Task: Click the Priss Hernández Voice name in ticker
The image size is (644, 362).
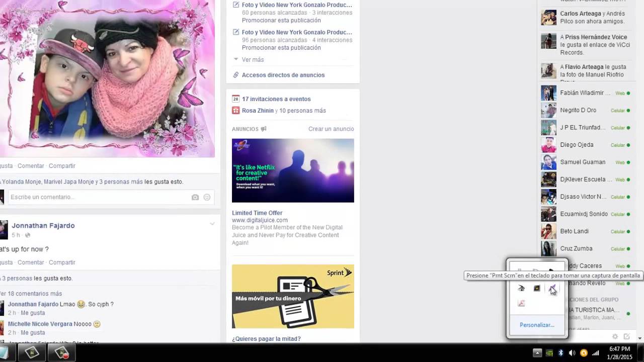Action: (x=596, y=37)
